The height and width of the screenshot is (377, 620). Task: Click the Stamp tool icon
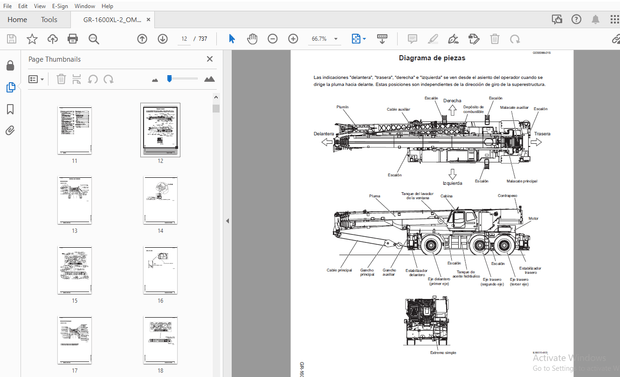click(474, 39)
